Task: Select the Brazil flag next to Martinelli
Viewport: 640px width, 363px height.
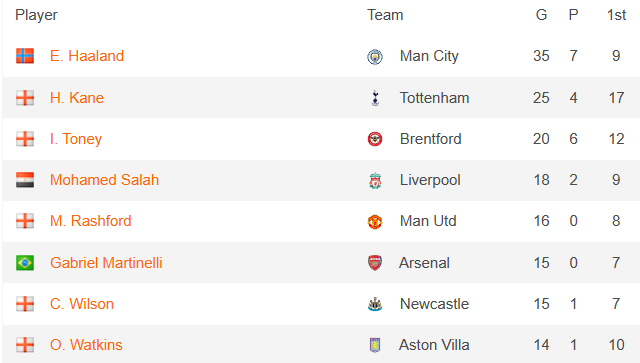Action: click(x=25, y=263)
